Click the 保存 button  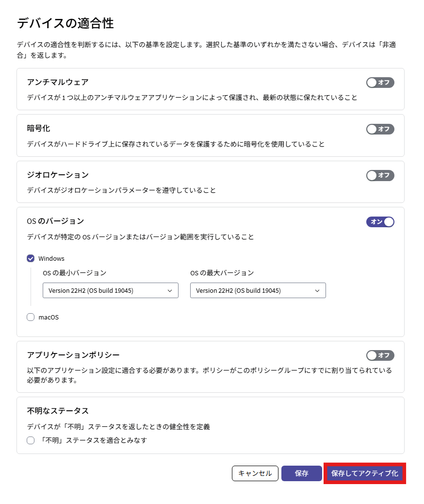[302, 473]
